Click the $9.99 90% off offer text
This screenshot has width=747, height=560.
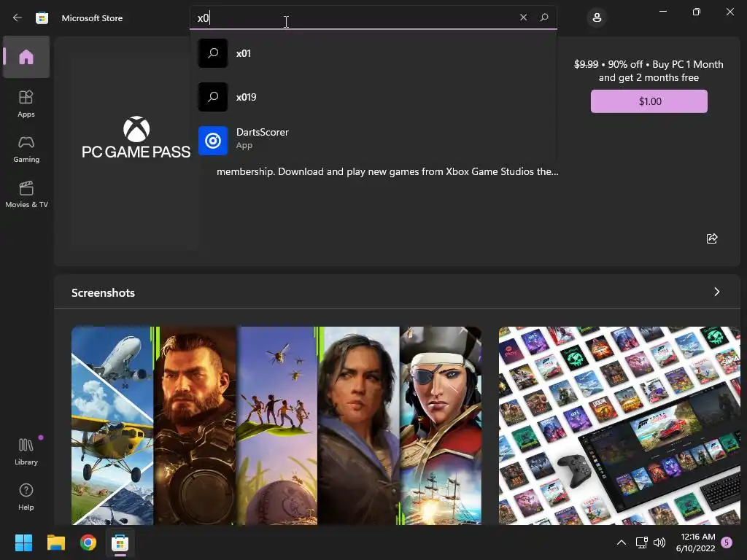coord(649,71)
